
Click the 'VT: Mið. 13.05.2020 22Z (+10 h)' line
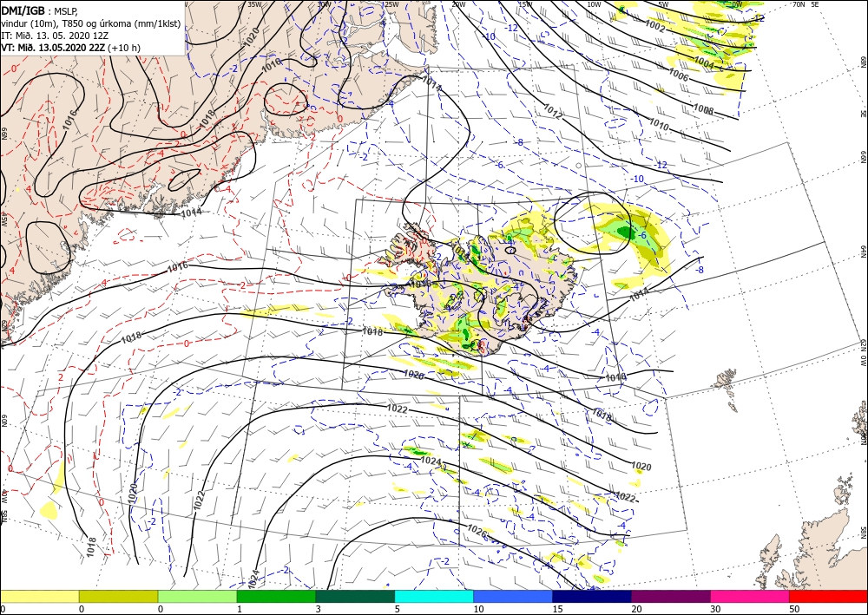tap(71, 48)
